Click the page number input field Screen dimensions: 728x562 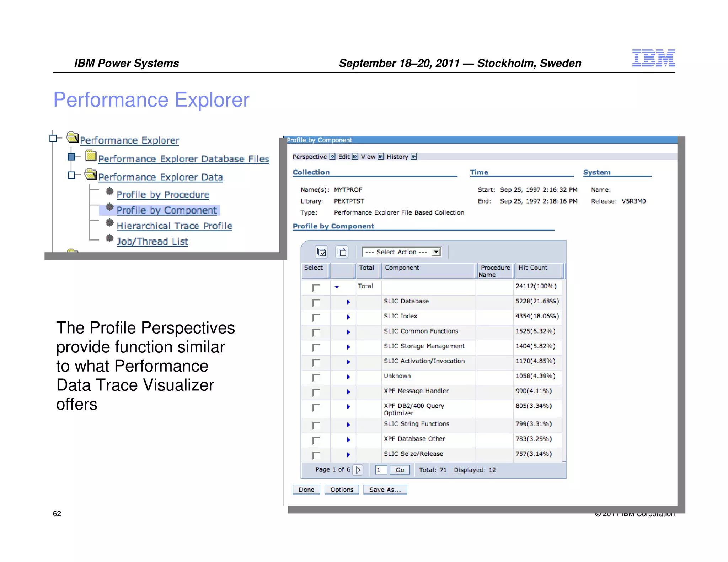(x=381, y=470)
